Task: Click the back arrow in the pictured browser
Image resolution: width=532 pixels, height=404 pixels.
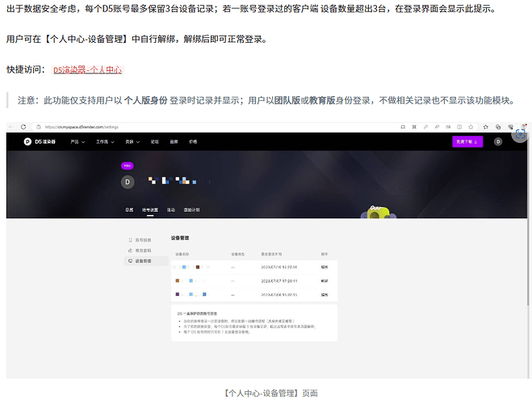Action: 10,127
